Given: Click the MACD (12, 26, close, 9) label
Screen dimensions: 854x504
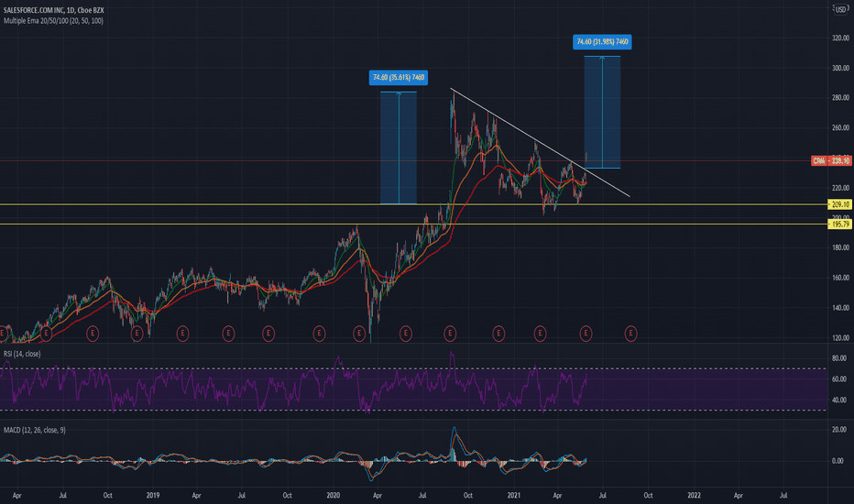Looking at the screenshot, I should (34, 430).
